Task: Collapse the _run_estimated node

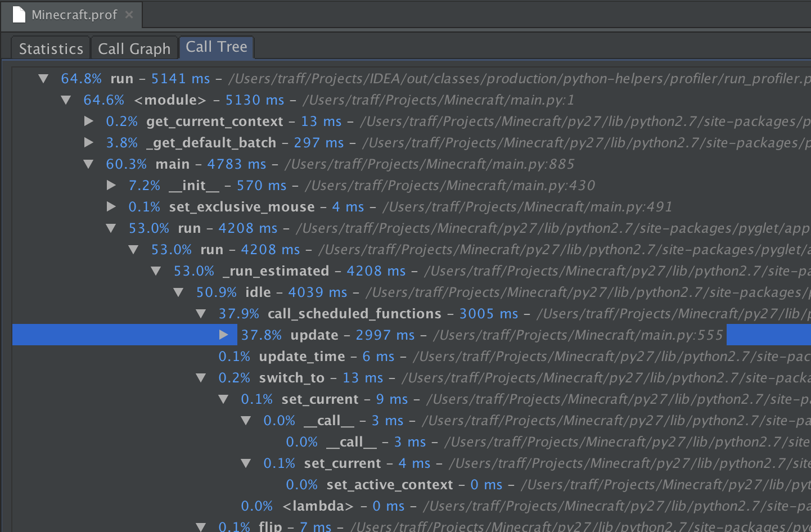Action: coord(156,271)
